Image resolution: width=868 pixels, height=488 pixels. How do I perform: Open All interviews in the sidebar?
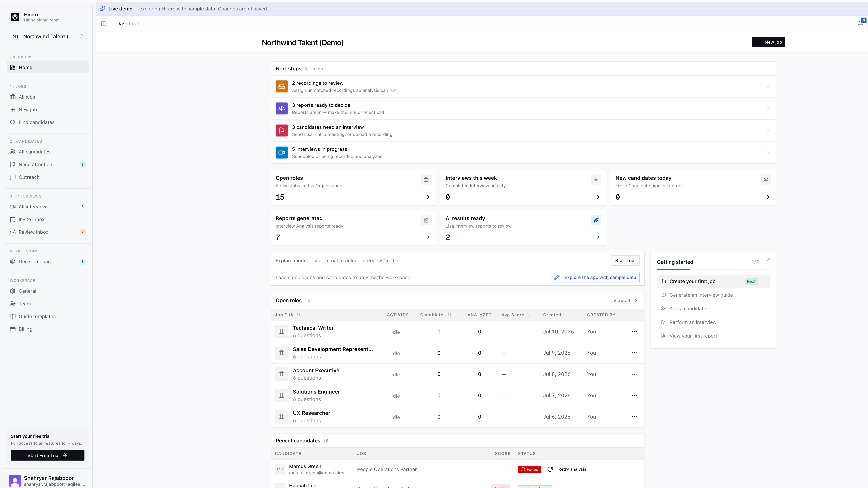(47, 207)
